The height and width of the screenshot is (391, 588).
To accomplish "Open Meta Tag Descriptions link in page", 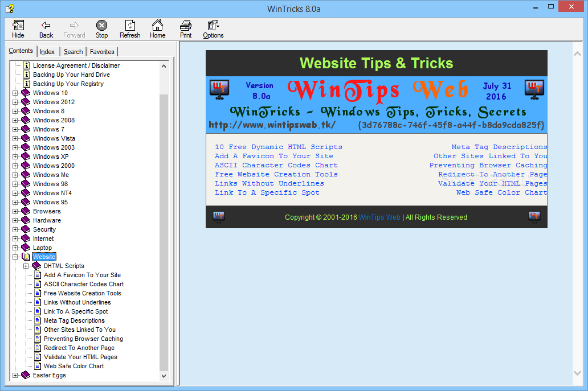I will (x=499, y=147).
